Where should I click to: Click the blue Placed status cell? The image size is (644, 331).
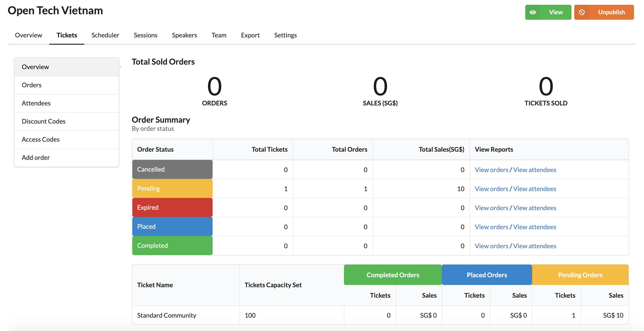172,226
